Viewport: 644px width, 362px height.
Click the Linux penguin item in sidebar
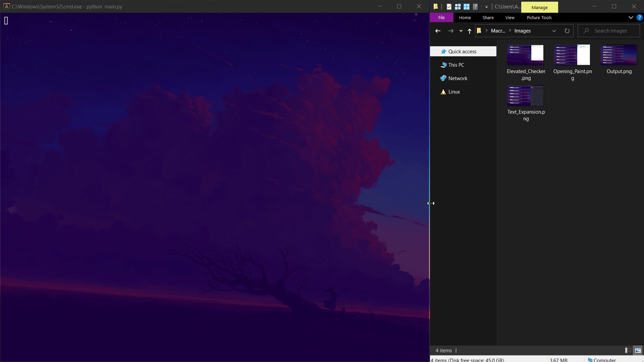[x=454, y=92]
